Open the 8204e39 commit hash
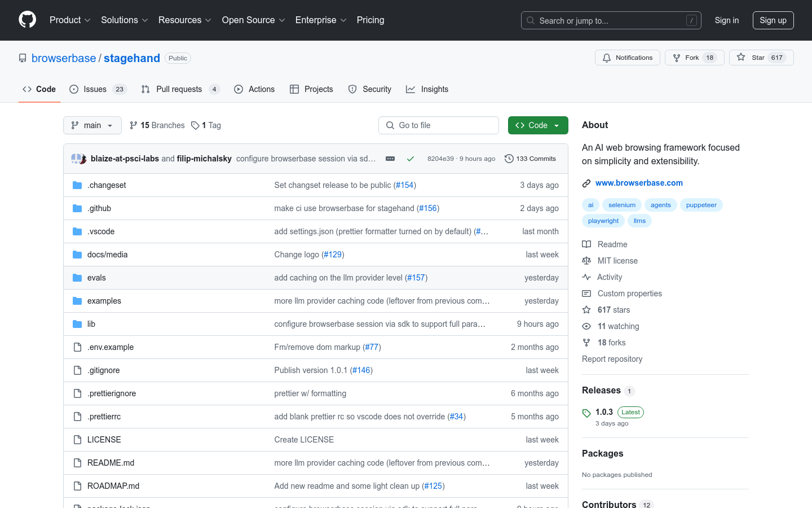 (x=440, y=159)
